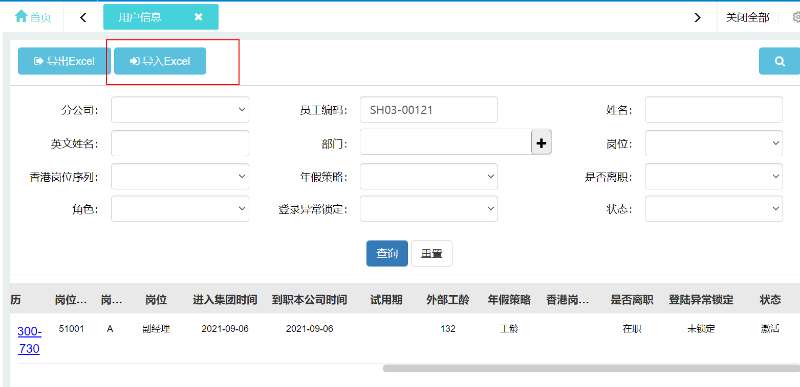Click the 51001 cell in the table row
The image size is (800, 387).
click(x=71, y=329)
